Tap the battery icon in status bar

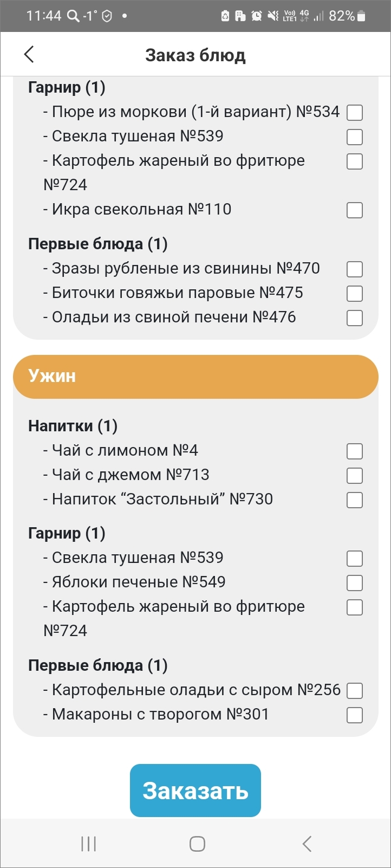[x=362, y=16]
